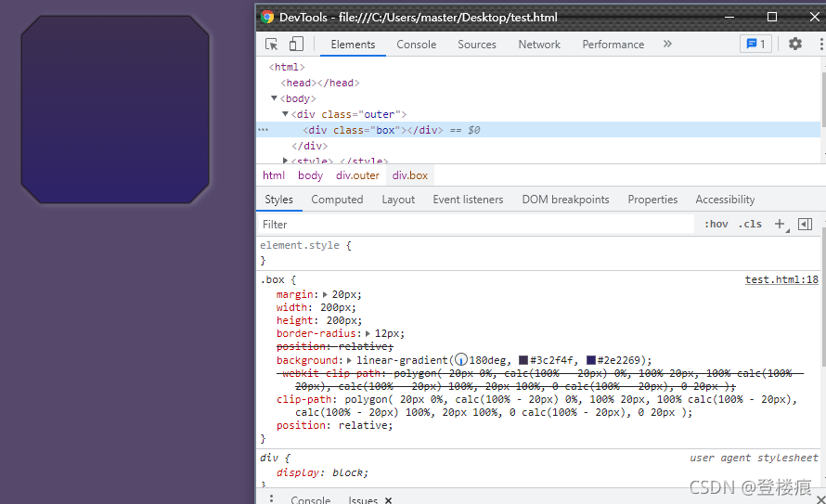Open the DevTools settings gear

pos(795,44)
